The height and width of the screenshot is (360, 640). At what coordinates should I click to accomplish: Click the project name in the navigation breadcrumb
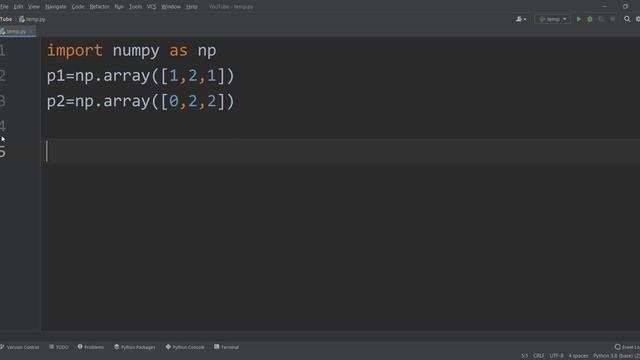6,19
